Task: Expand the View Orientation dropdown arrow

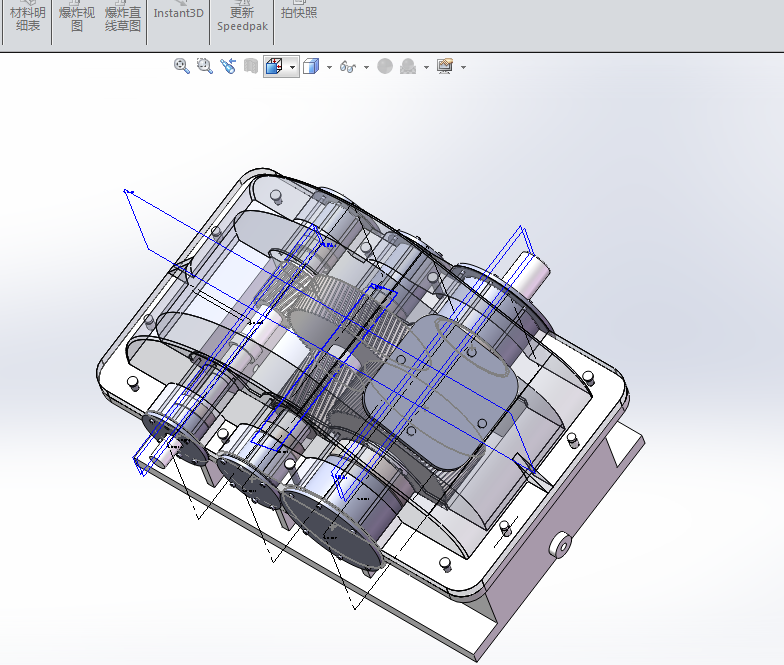Action: [292, 67]
